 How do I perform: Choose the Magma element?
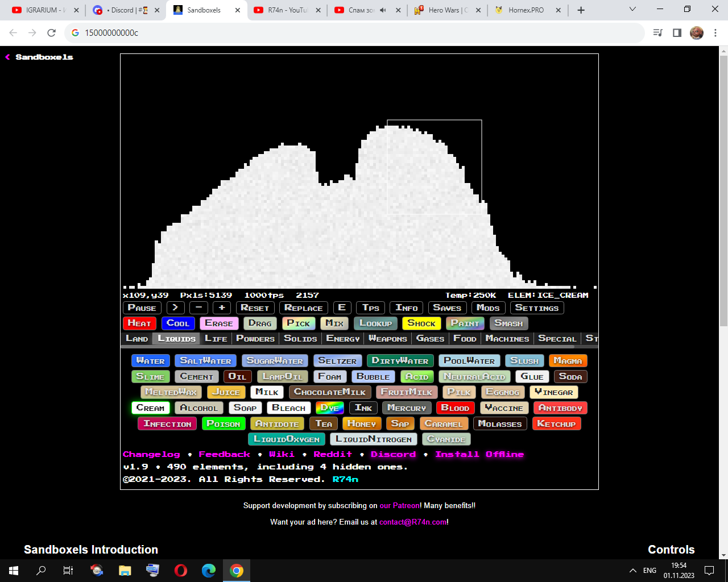click(x=568, y=361)
